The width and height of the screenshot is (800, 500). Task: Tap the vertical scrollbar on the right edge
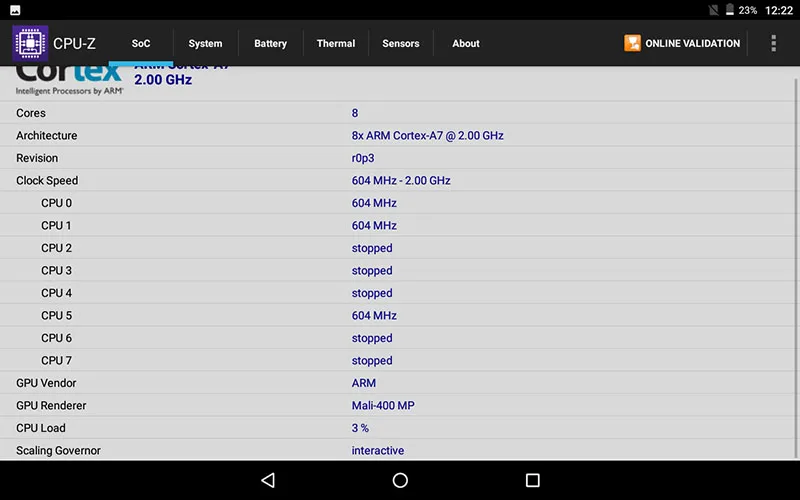tap(795, 268)
